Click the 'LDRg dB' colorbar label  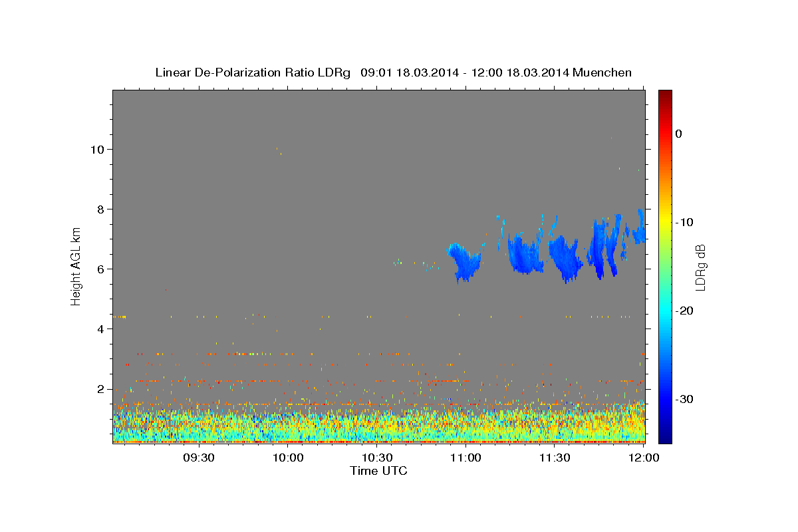click(700, 267)
